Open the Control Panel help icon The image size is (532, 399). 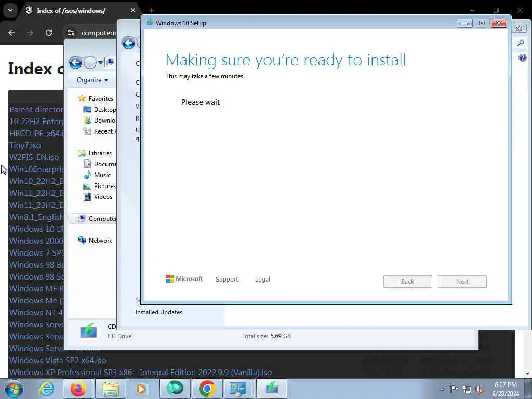tap(523, 58)
